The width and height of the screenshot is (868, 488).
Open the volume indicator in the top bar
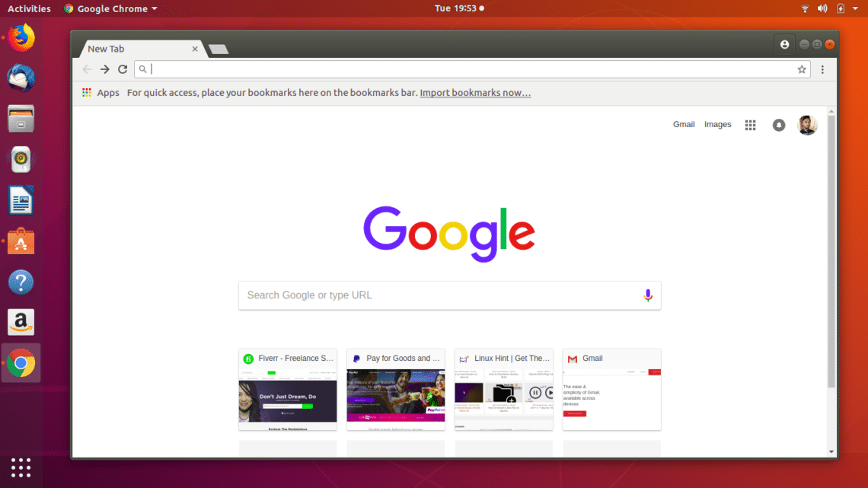tap(822, 8)
